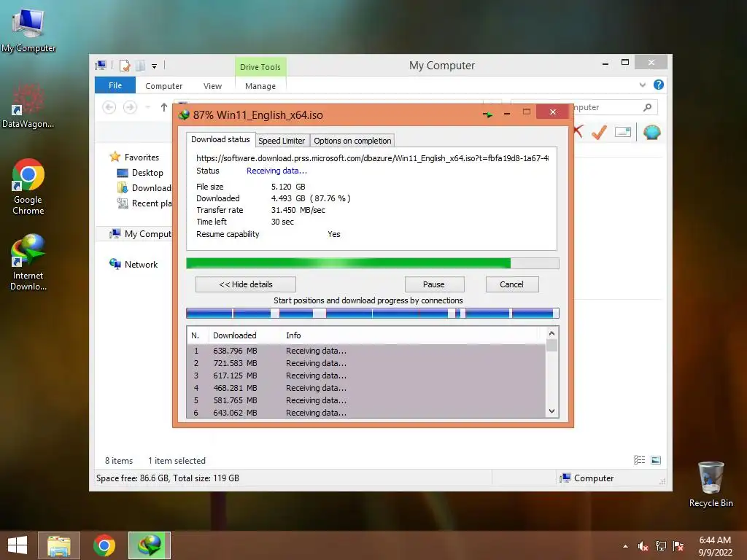This screenshot has height=560, width=747.
Task: Click the Properties icon in quick access toolbar
Action: coord(125,66)
